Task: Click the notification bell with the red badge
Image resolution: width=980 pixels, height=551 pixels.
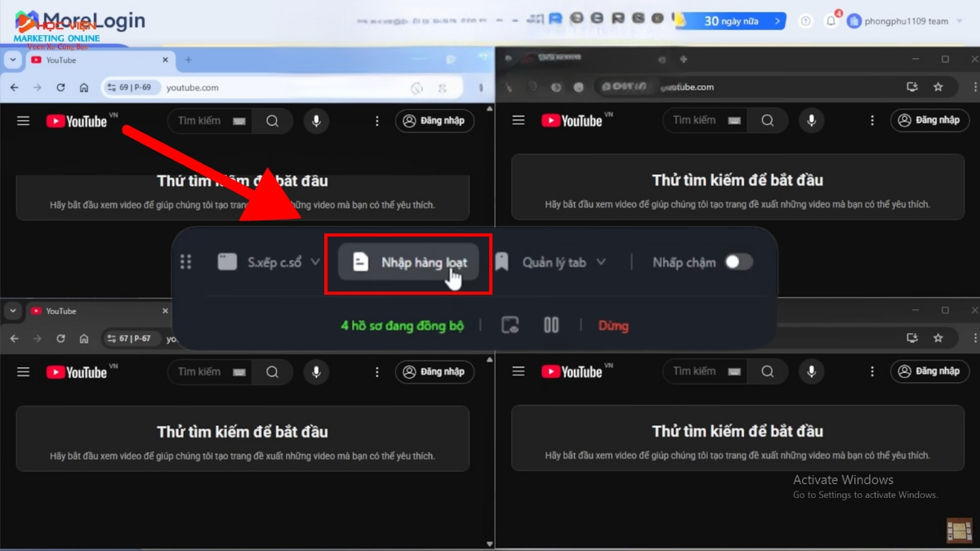Action: point(831,20)
